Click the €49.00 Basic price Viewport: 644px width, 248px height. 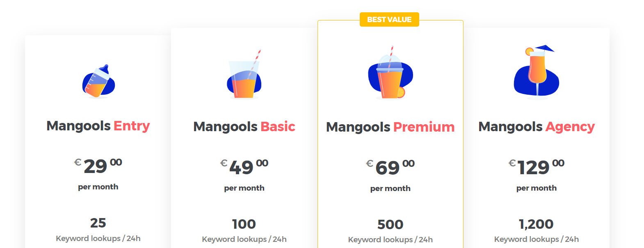click(244, 167)
